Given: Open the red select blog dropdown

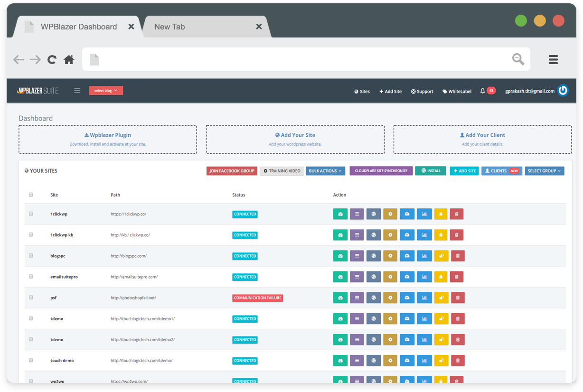Looking at the screenshot, I should (106, 91).
